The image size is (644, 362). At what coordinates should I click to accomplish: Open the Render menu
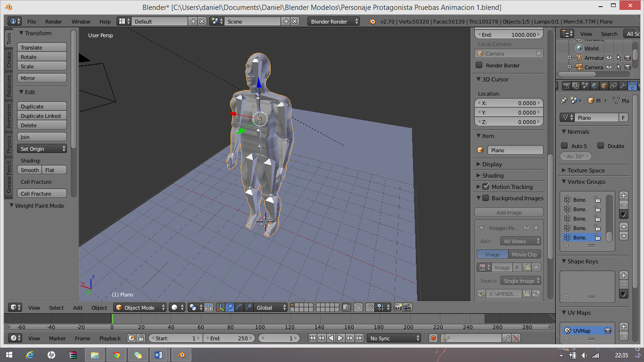click(54, 22)
